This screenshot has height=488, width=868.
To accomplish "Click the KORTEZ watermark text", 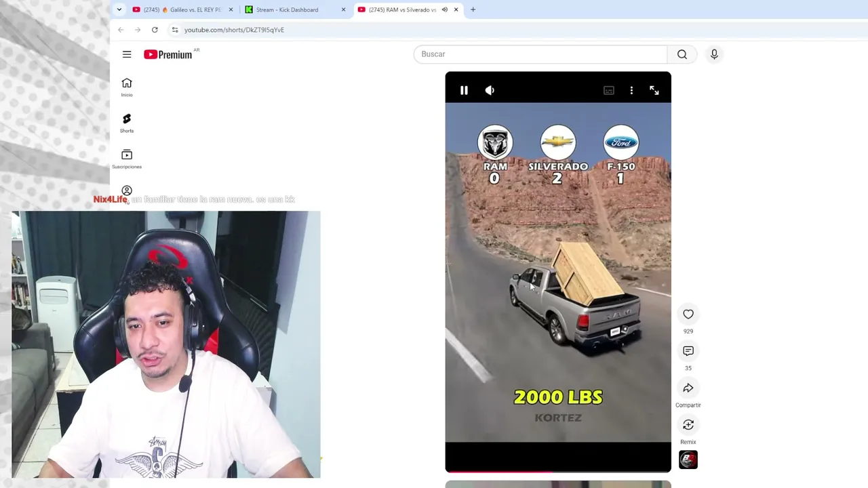I will pos(558,418).
